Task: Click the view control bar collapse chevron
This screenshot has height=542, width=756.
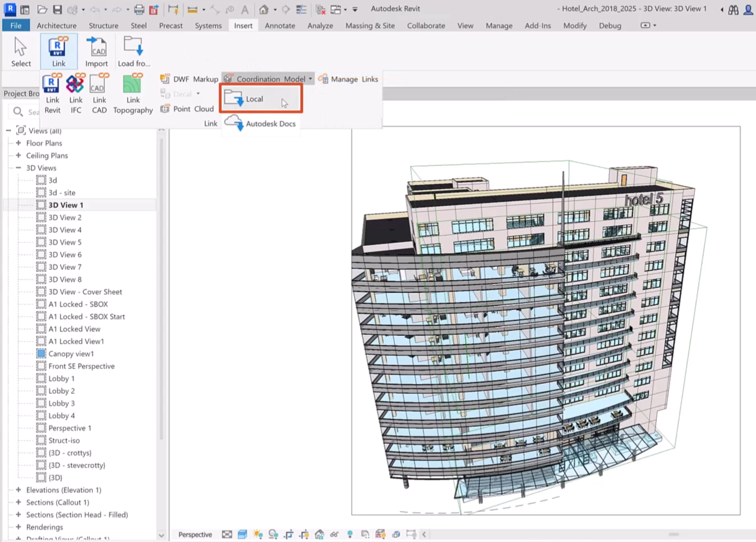Action: [x=424, y=534]
